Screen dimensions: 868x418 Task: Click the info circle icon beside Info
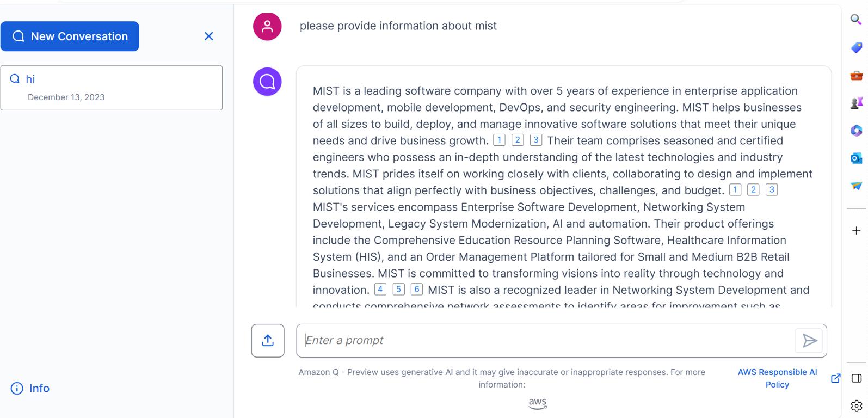pyautogui.click(x=17, y=388)
